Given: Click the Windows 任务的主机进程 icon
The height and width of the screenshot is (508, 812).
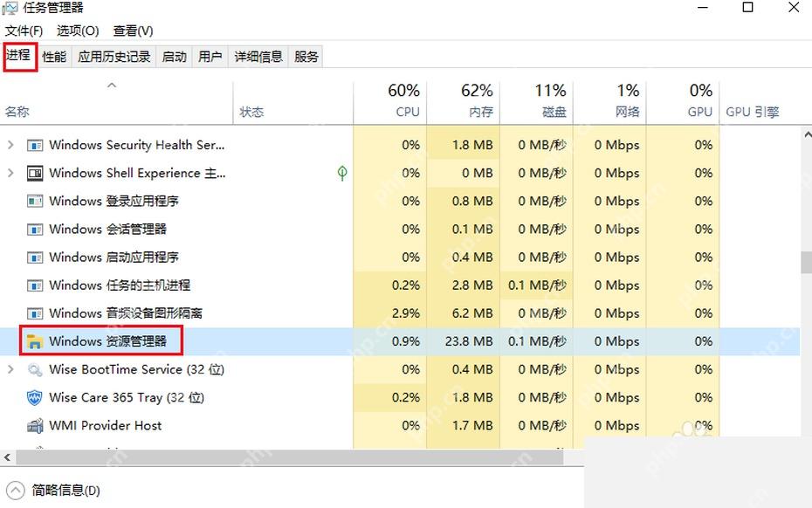Looking at the screenshot, I should coord(35,285).
